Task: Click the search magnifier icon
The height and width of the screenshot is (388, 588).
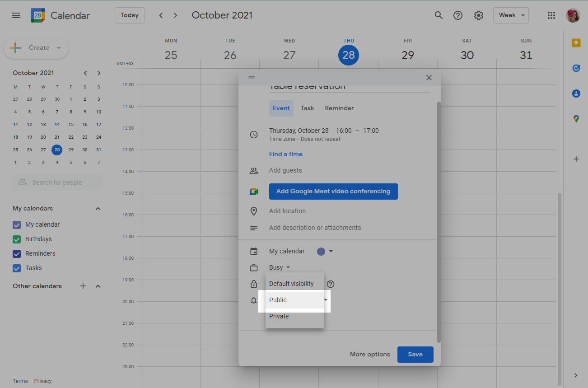Action: [x=438, y=15]
